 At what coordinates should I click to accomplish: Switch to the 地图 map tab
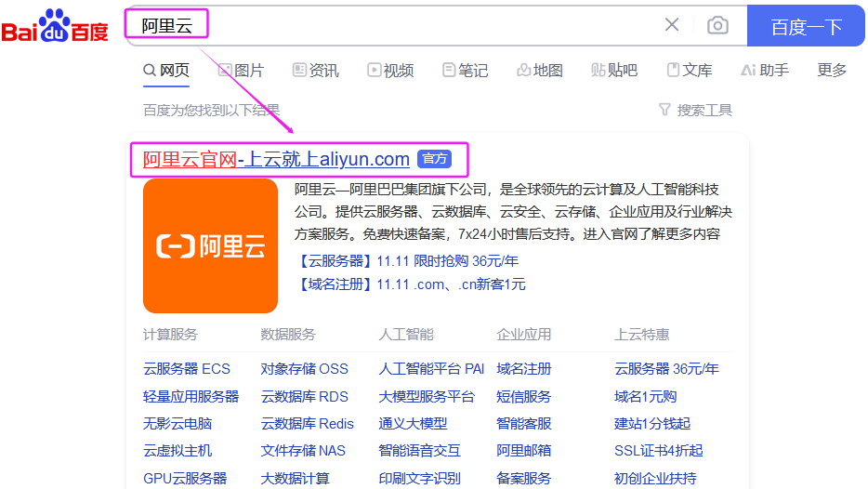click(x=540, y=71)
